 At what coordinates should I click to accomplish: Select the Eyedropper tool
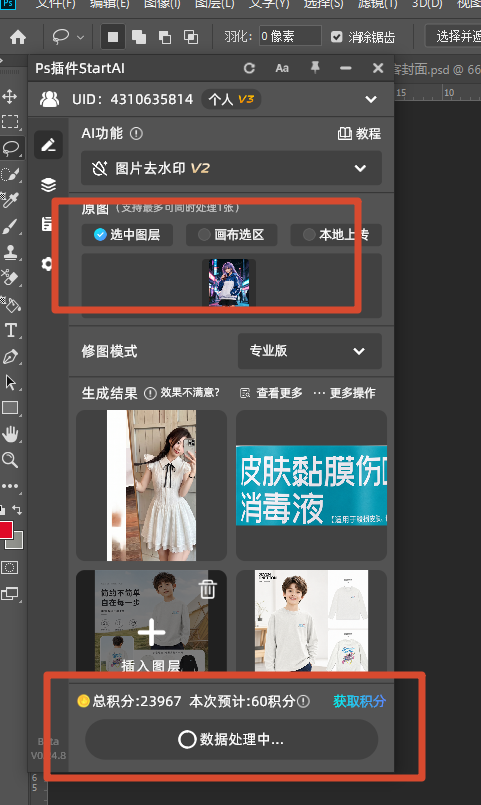(x=10, y=200)
